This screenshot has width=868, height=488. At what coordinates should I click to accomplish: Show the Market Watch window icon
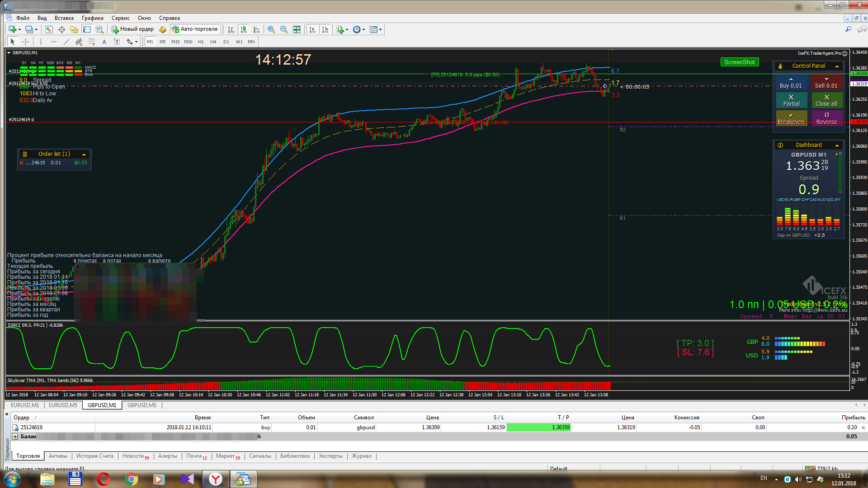(48, 29)
